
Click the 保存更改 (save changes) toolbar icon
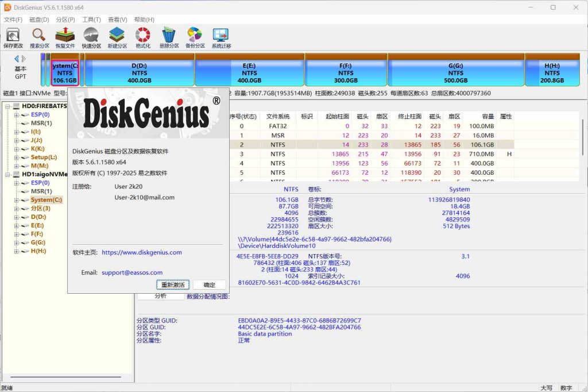tap(13, 38)
